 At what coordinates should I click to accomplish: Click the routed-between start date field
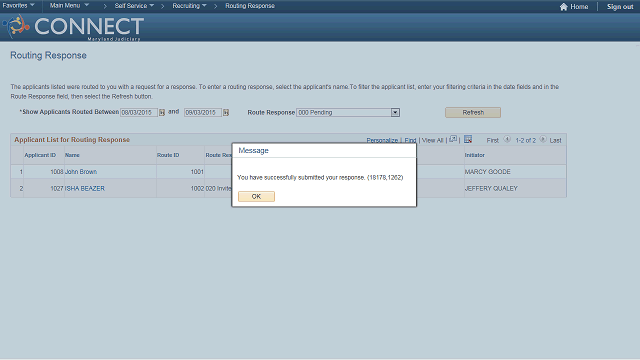tap(139, 112)
